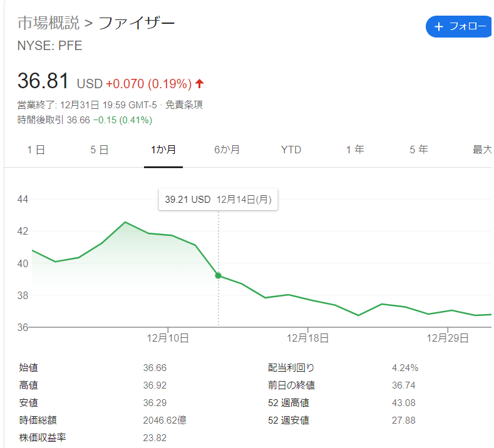The width and height of the screenshot is (494, 448).
Task: Click the 12月10日 axis label
Action: tap(168, 339)
